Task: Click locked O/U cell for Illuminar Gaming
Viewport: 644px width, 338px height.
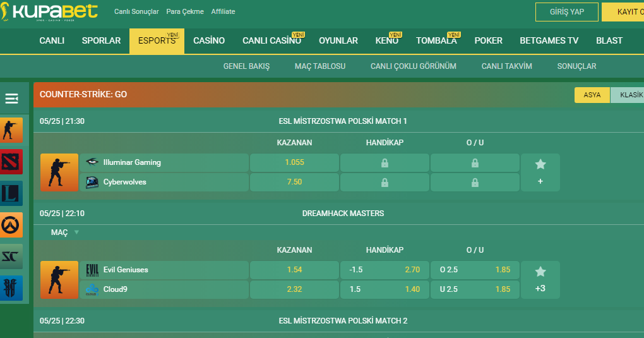Action: click(x=475, y=163)
